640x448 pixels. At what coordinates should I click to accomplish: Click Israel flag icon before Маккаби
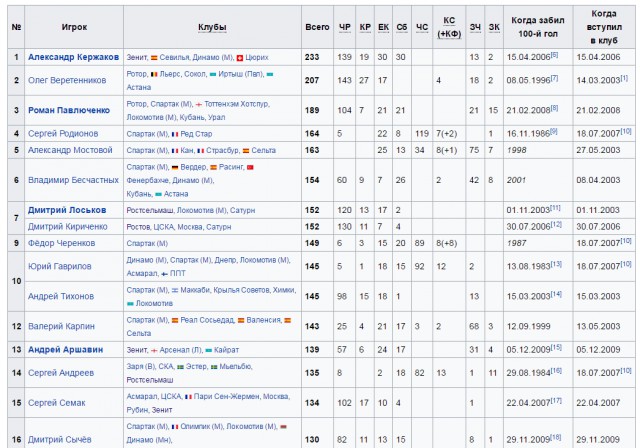[175, 291]
